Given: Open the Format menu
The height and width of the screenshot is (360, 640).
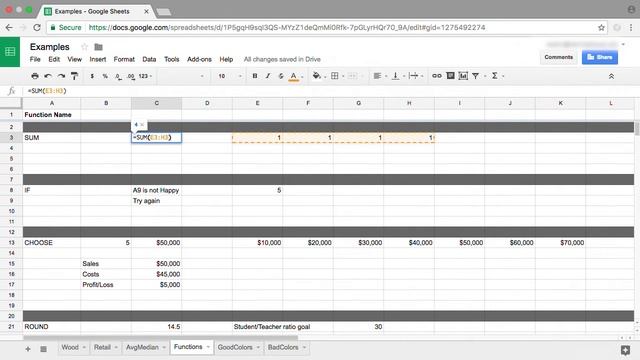Looking at the screenshot, I should pyautogui.click(x=124, y=59).
